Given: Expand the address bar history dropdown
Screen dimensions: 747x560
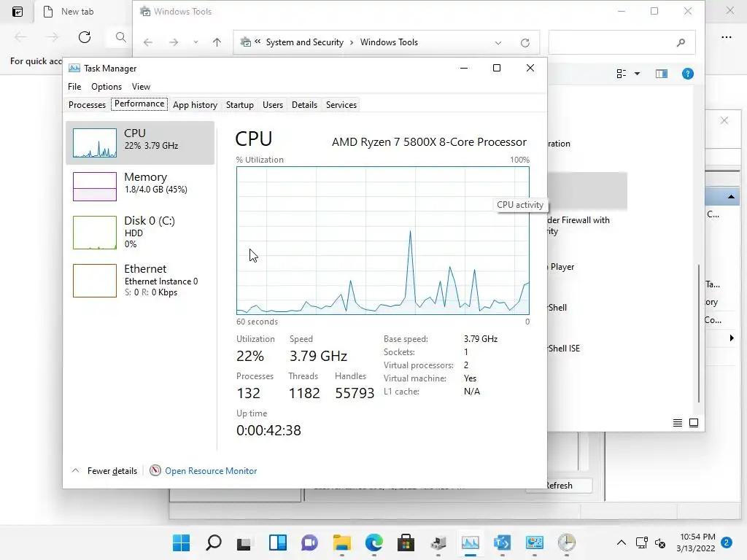Looking at the screenshot, I should tap(498, 42).
